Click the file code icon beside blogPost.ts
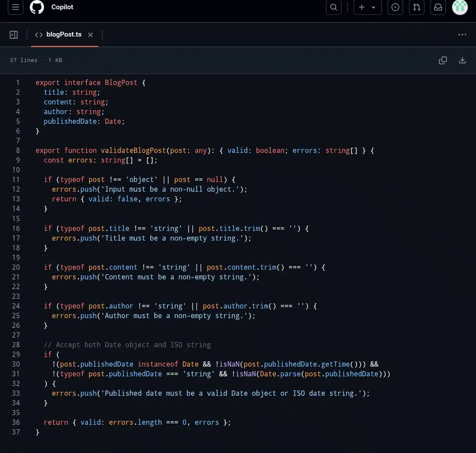This screenshot has height=453, width=476. tap(38, 34)
